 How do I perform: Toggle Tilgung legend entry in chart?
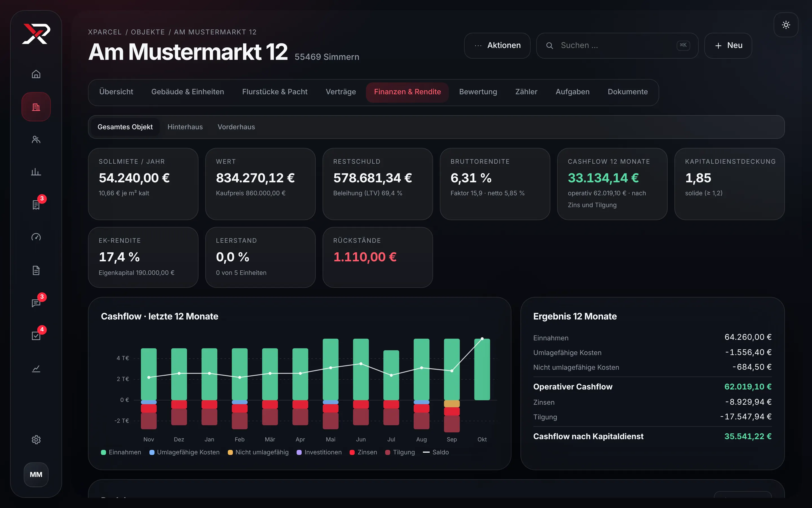(400, 452)
